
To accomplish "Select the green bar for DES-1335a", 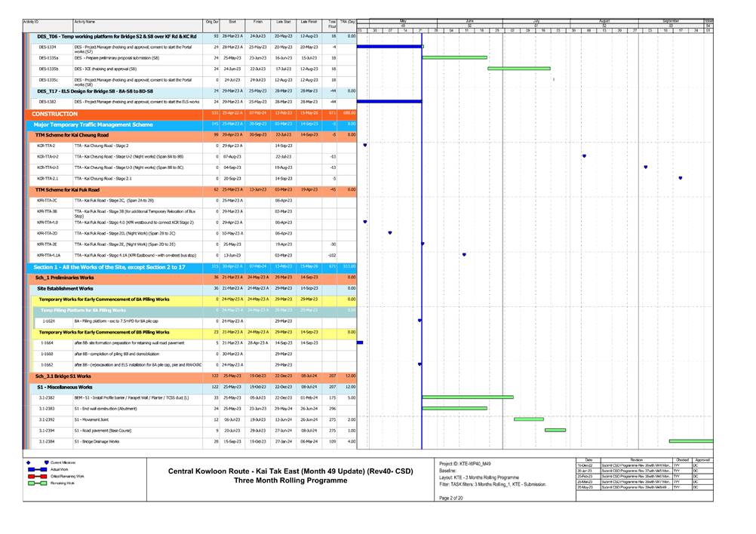I will (x=455, y=57).
